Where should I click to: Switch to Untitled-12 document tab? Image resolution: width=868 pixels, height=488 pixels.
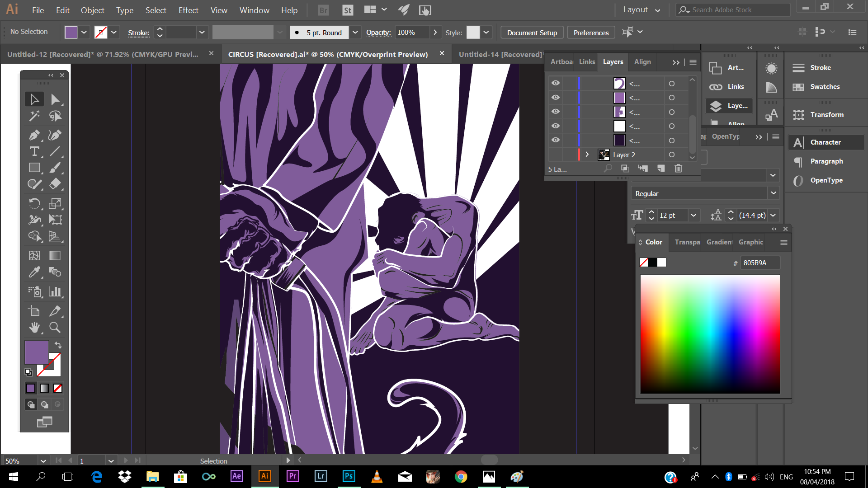pyautogui.click(x=103, y=54)
